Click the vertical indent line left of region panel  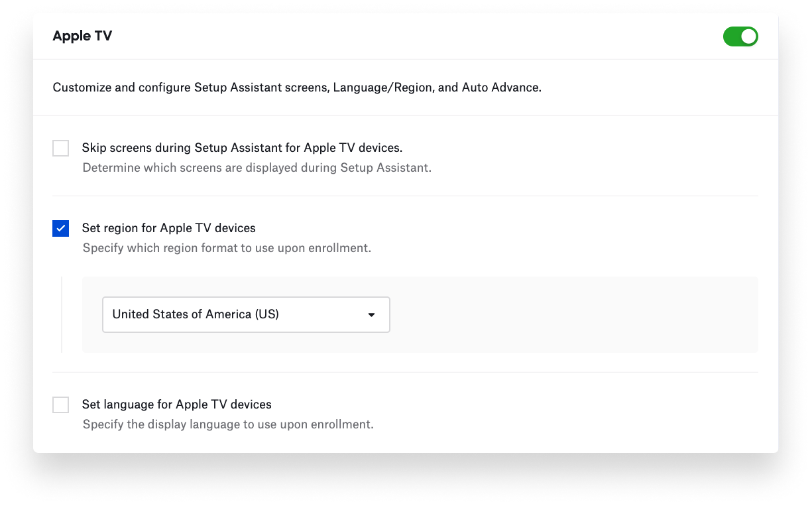[x=62, y=314]
